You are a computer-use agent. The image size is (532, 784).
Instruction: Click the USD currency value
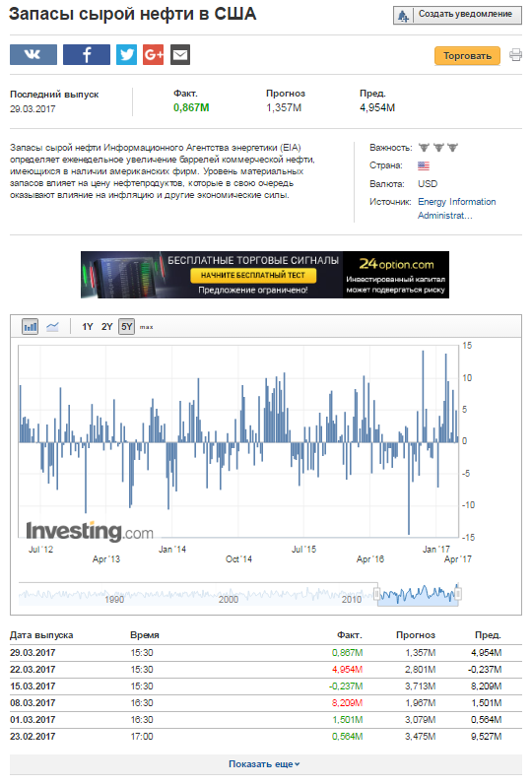[428, 184]
